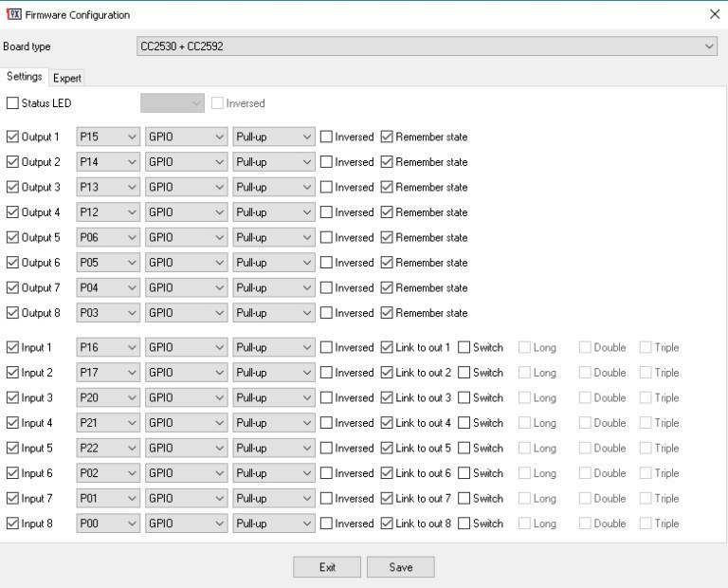Image resolution: width=728 pixels, height=588 pixels.
Task: Open the Input 4 Pull-up dropdown
Action: click(x=274, y=423)
